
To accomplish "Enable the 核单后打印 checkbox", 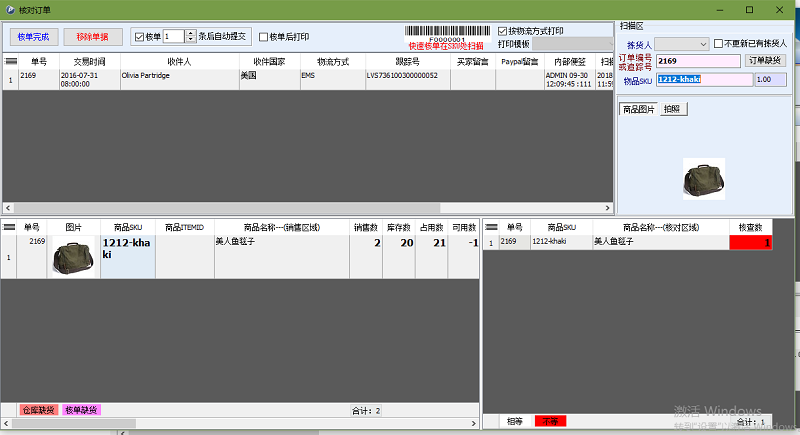I will point(264,37).
